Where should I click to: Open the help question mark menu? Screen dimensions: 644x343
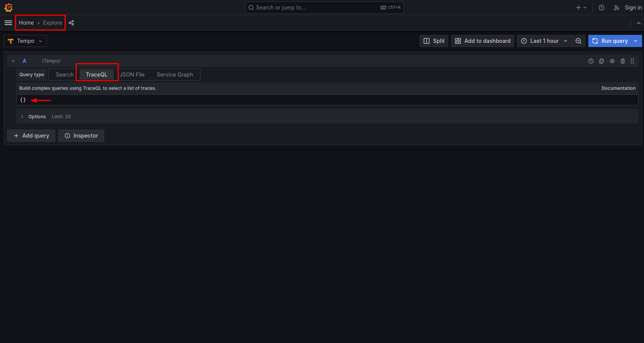tap(602, 8)
